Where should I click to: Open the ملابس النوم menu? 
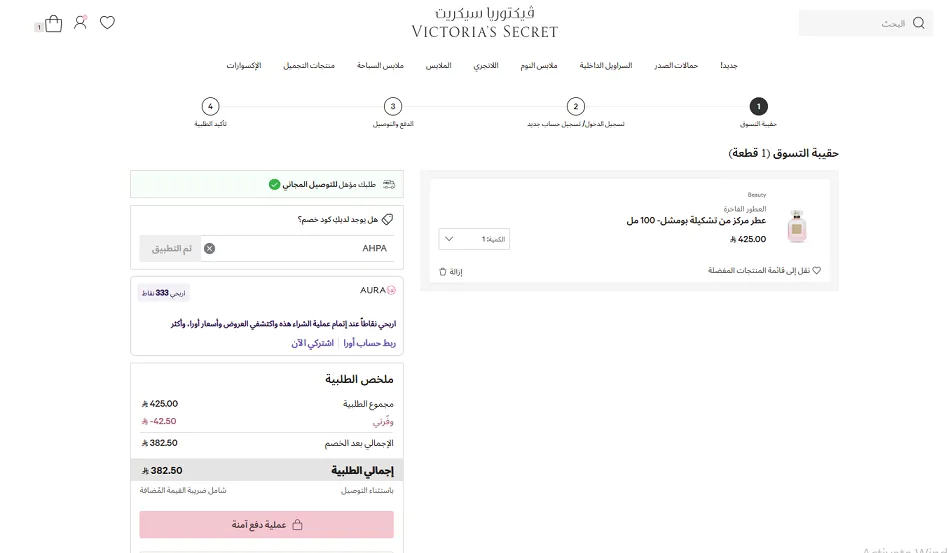[539, 65]
